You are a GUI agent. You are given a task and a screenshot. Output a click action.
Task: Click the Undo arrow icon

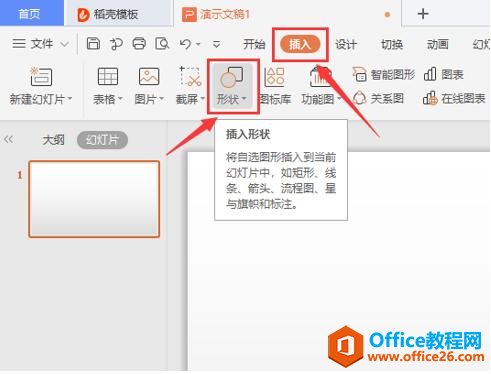point(185,44)
